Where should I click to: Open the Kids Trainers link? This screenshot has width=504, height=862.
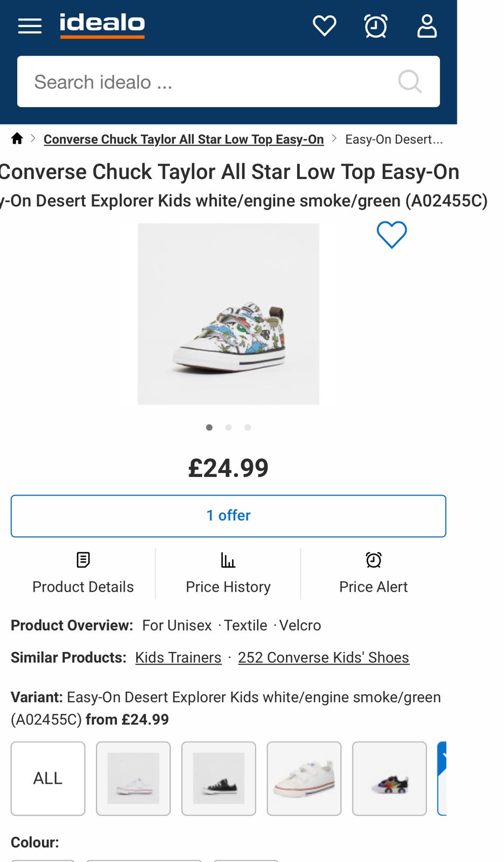click(x=178, y=658)
